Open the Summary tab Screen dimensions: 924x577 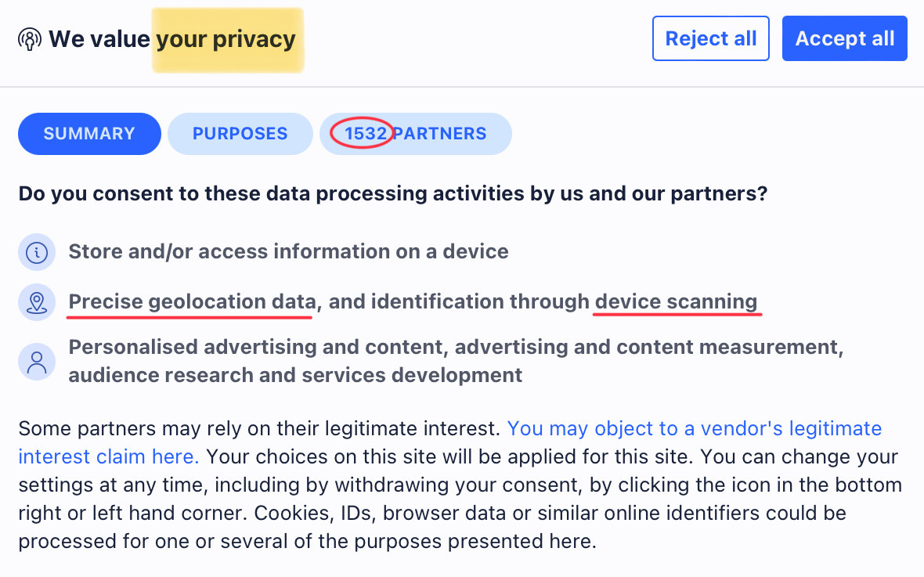pos(89,134)
